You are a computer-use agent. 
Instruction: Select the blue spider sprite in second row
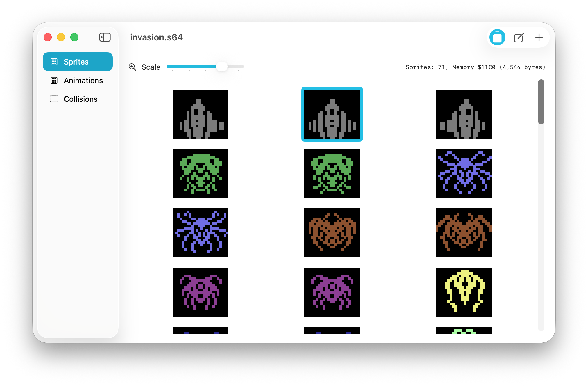coord(464,174)
